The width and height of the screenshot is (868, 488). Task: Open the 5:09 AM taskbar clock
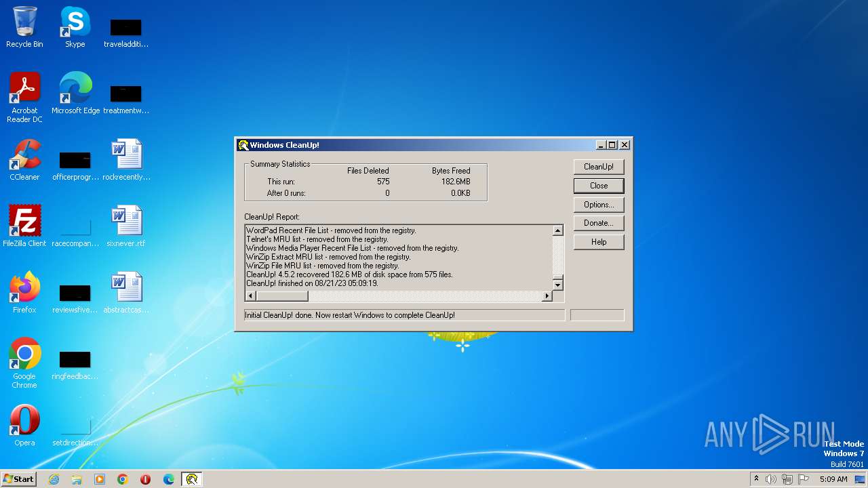833,479
